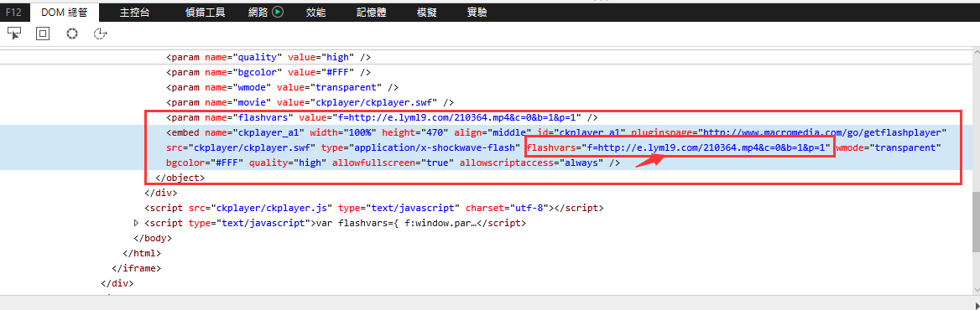980x310 pixels.
Task: Switch to the 模擬 tab
Action: (x=427, y=12)
